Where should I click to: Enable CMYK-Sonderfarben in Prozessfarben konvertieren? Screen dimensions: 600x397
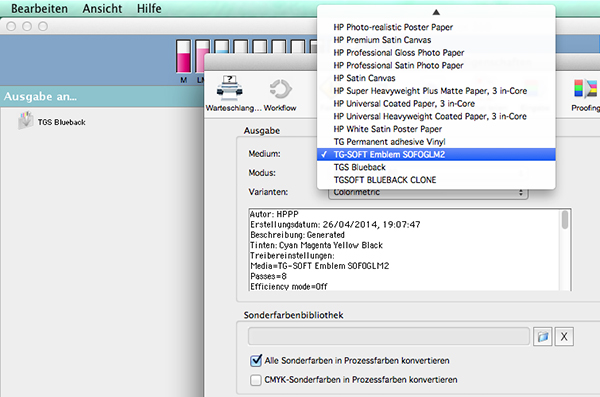click(x=256, y=380)
